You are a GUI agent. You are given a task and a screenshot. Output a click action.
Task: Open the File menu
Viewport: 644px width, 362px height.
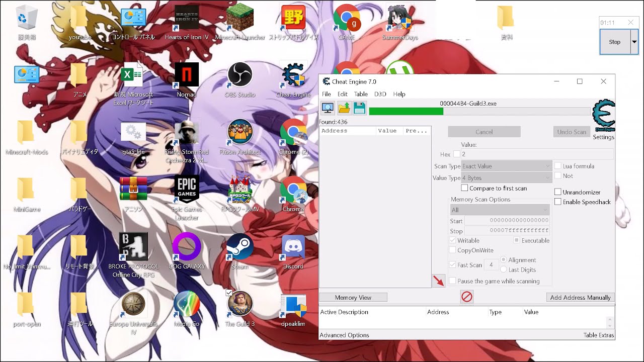327,94
